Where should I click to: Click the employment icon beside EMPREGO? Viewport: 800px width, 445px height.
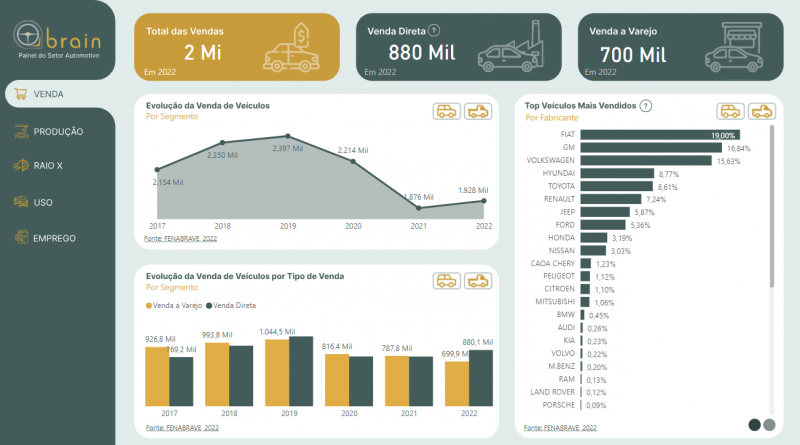(x=21, y=237)
